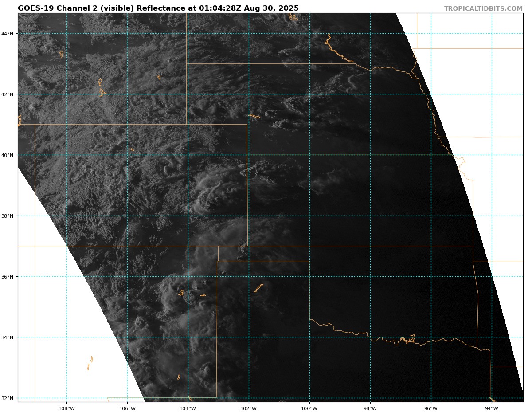The image size is (532, 412).
Task: Click the 32°N latitude label
Action: [8, 398]
